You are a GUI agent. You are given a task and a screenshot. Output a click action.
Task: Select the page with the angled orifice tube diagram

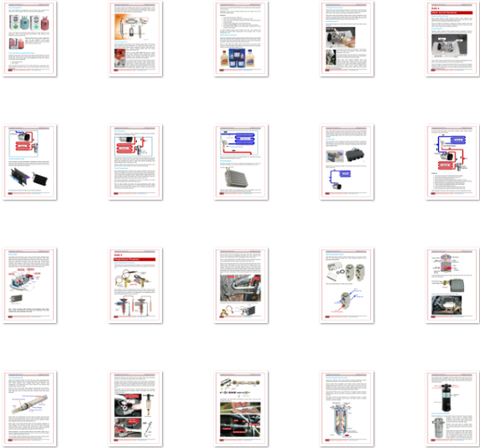(x=29, y=409)
